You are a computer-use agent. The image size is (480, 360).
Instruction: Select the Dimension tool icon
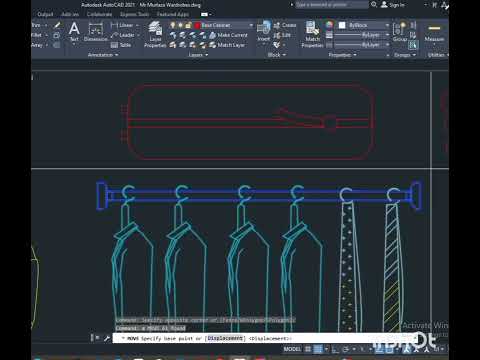[96, 29]
